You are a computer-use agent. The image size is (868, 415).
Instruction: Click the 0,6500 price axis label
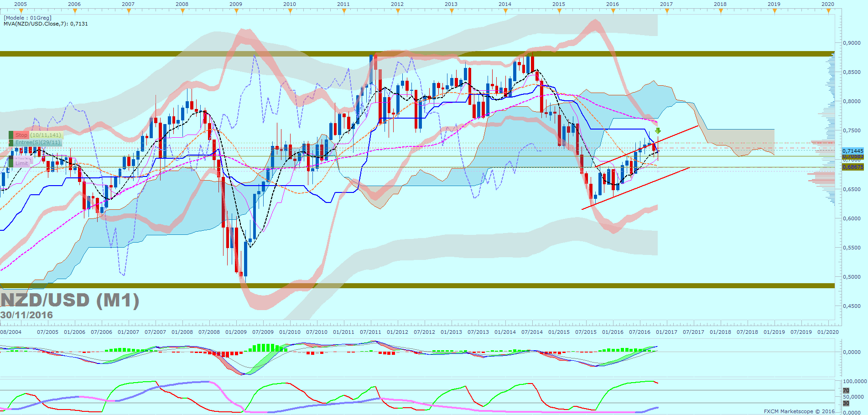pyautogui.click(x=852, y=189)
